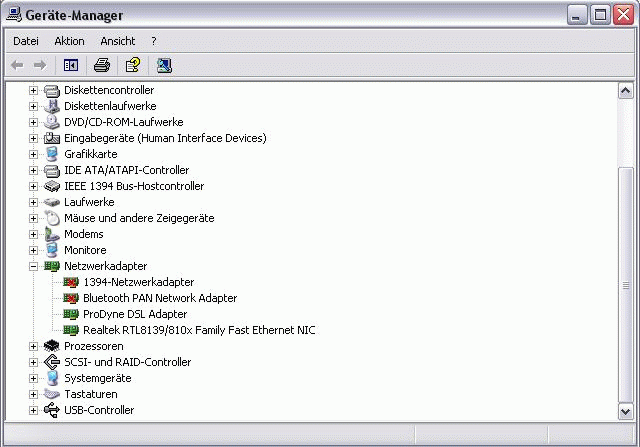Click the scan for hardware changes icon
The image size is (640, 447).
pos(163,65)
